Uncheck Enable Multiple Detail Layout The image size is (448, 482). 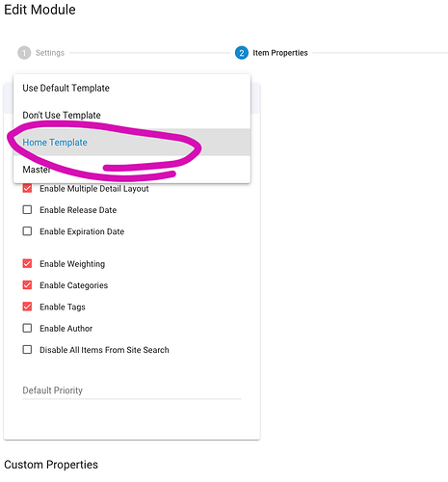[27, 188]
